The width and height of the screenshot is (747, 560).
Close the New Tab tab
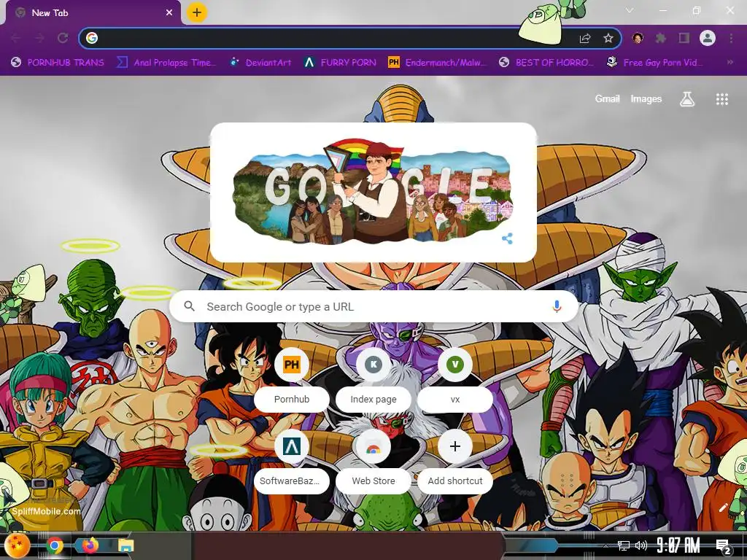point(169,13)
